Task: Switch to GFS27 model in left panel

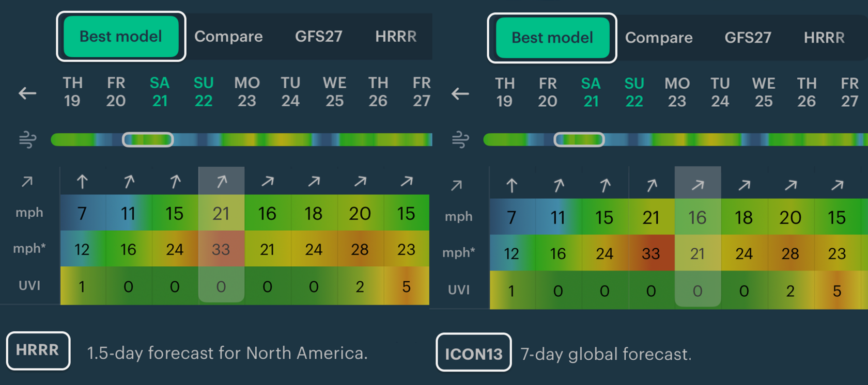Action: [319, 37]
